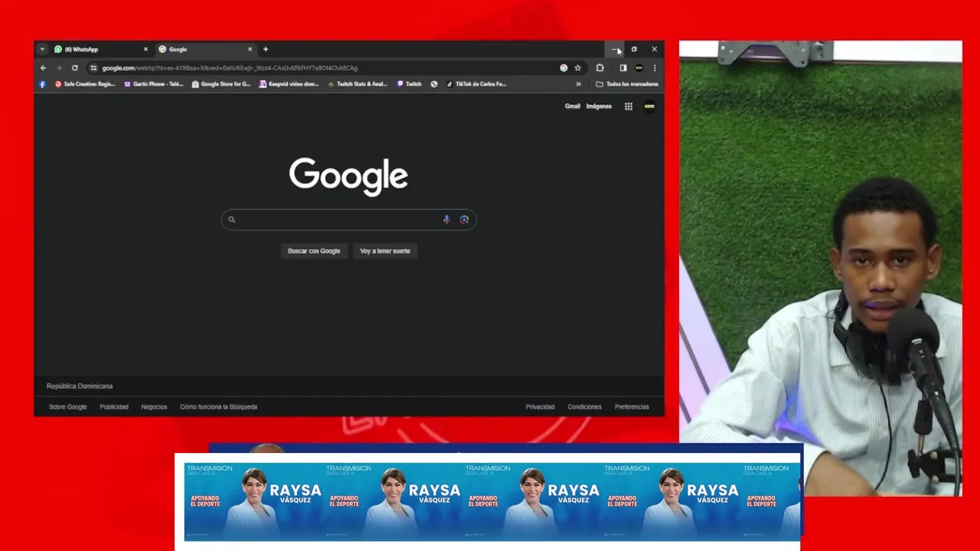Open Keepvid video downloader bookmark
This screenshot has height=551, width=980.
pos(289,84)
